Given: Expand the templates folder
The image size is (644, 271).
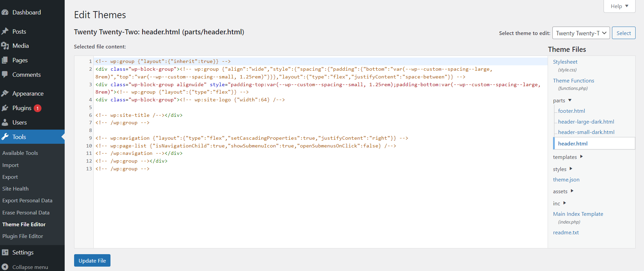Looking at the screenshot, I should coord(568,157).
